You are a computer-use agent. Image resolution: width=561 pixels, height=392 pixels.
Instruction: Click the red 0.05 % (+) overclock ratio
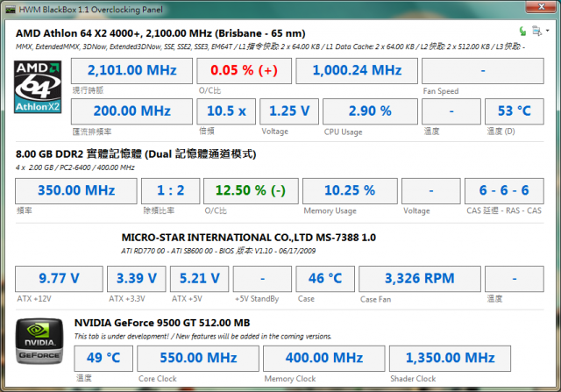pos(244,70)
